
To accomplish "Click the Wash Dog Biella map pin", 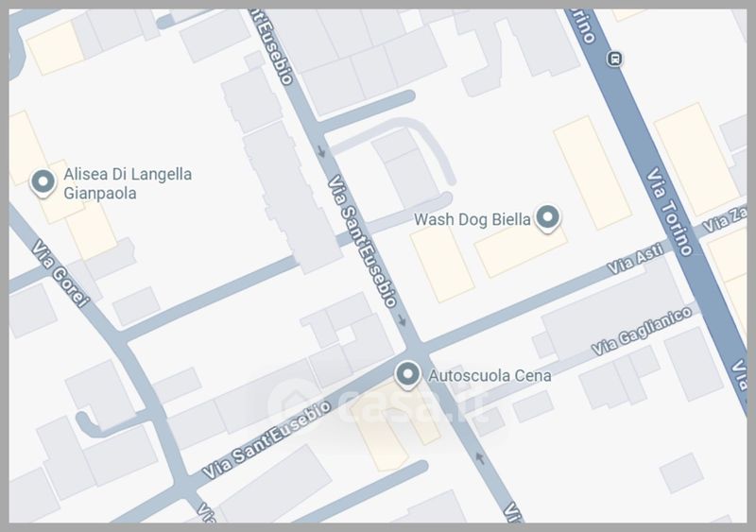I will coord(547,217).
